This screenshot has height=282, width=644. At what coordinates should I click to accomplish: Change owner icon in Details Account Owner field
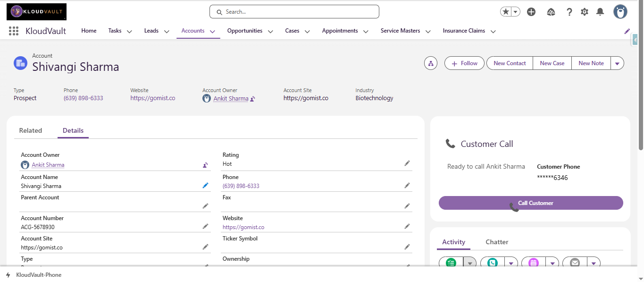tap(205, 165)
